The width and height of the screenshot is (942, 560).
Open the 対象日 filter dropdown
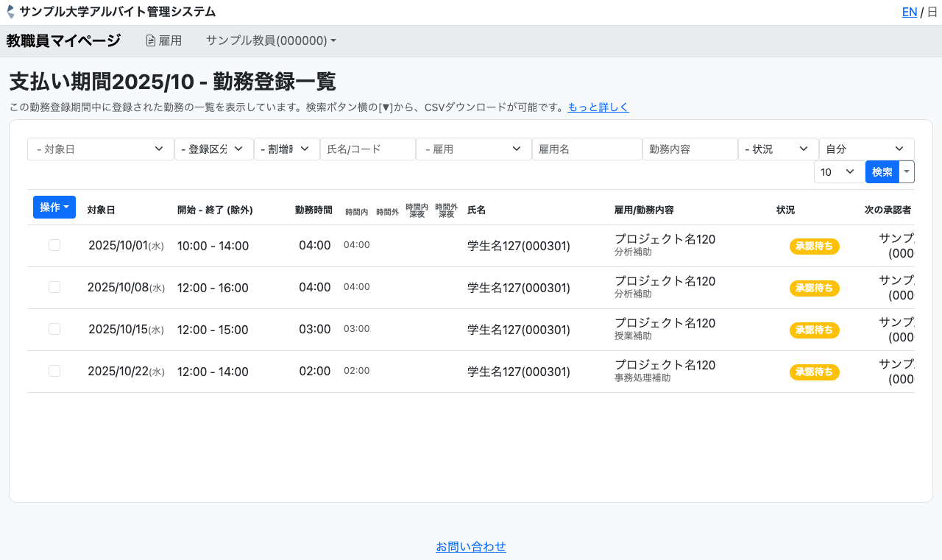point(100,149)
